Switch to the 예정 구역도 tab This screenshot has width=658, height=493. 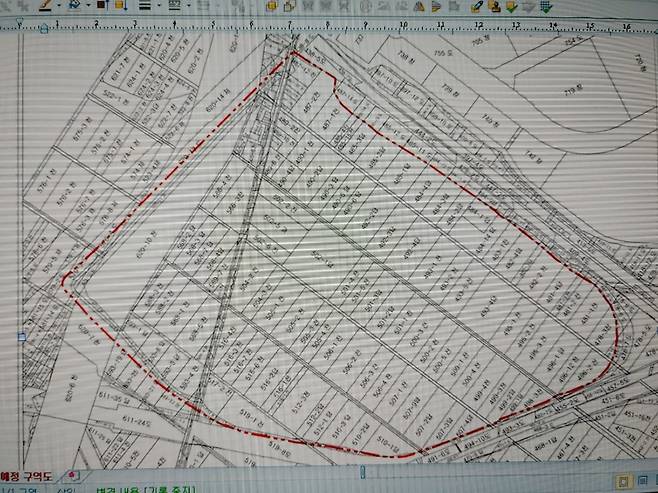(x=29, y=474)
